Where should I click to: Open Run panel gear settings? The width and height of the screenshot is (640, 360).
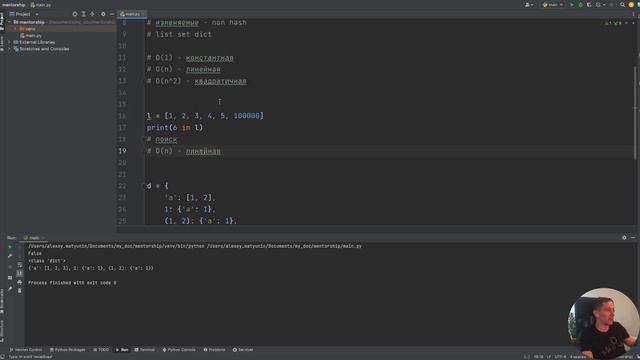624,238
